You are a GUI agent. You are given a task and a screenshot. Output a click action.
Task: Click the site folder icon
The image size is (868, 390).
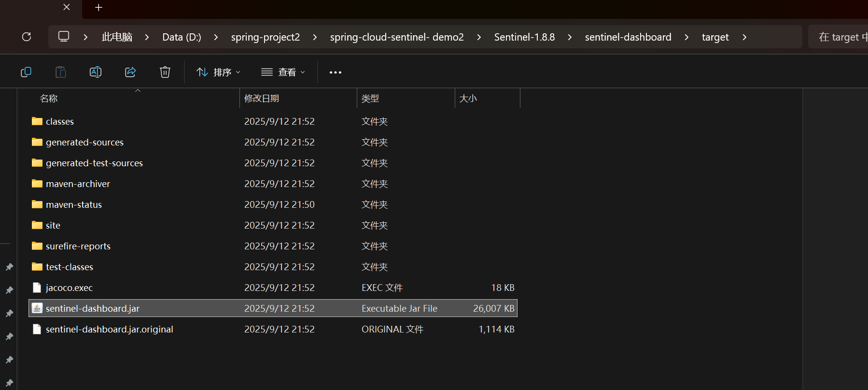(37, 225)
